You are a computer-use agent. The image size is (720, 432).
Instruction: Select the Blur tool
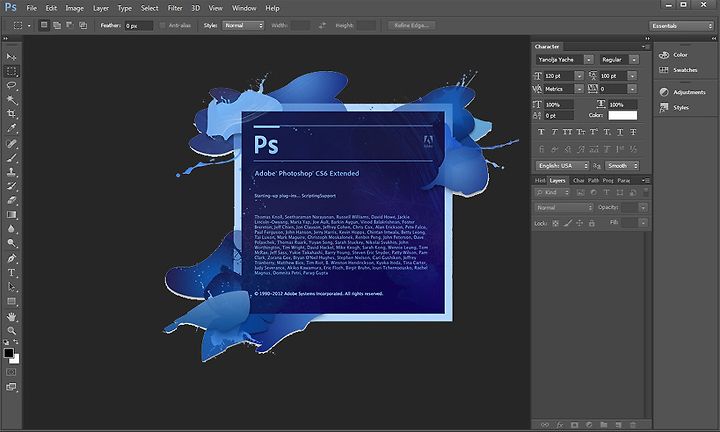[x=11, y=229]
